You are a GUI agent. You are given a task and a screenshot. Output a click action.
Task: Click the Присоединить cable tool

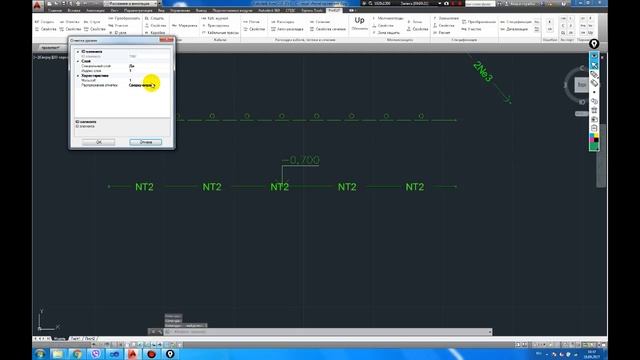pos(216,25)
